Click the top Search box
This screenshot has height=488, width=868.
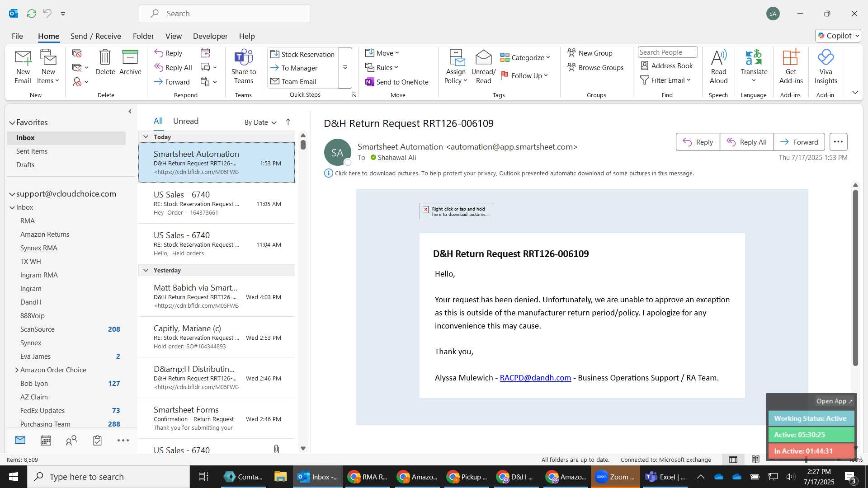click(225, 14)
